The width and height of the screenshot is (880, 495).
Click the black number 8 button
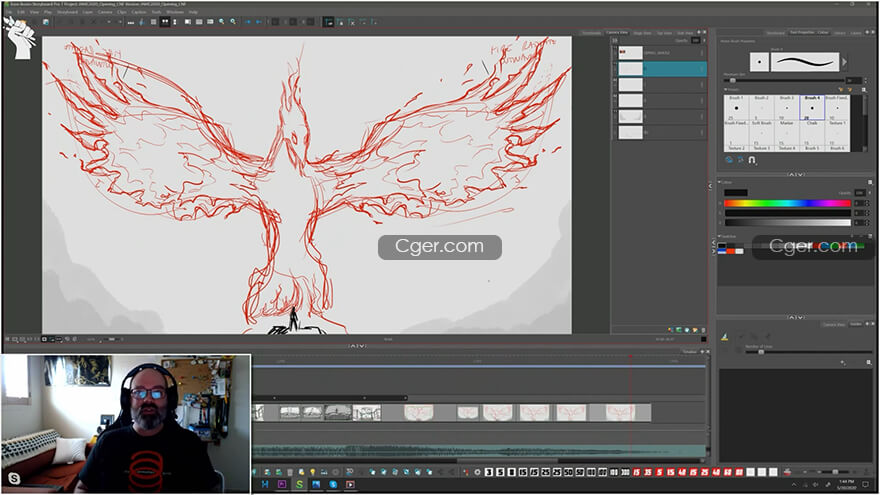click(x=511, y=472)
